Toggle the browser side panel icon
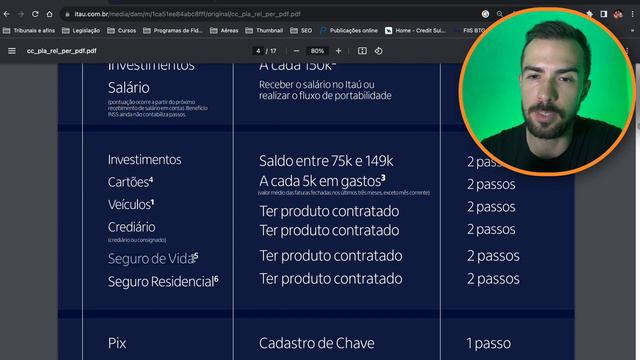This screenshot has height=360, width=640. pyautogui.click(x=604, y=14)
